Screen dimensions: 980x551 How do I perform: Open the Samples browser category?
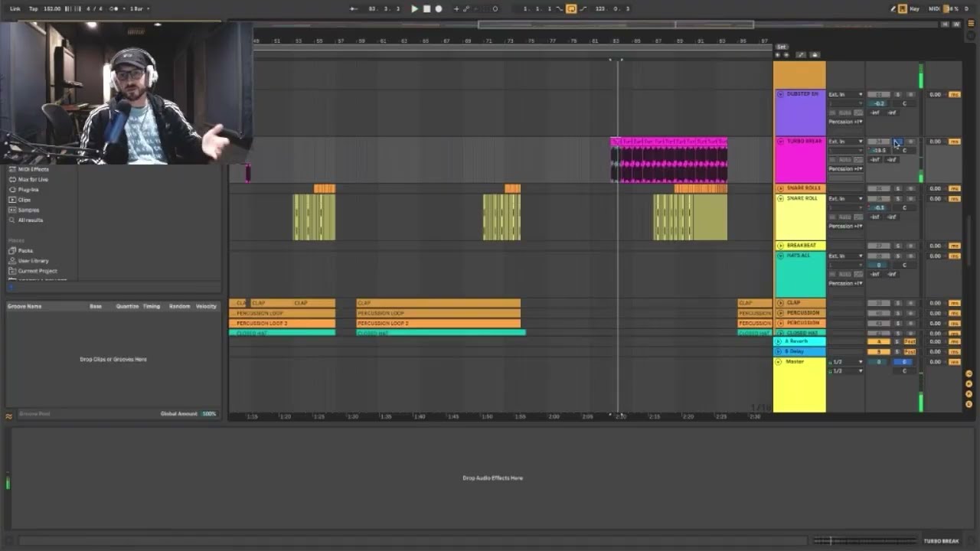point(28,210)
